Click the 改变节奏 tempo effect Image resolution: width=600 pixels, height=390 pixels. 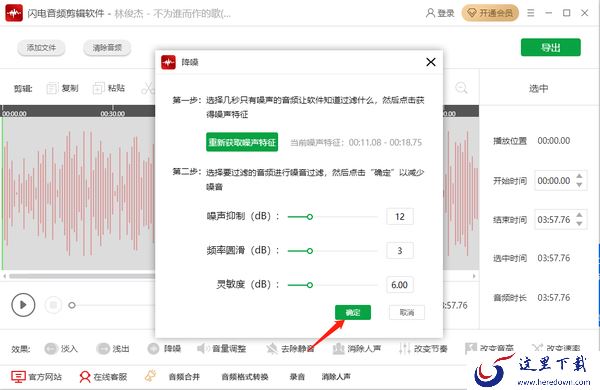[423, 349]
